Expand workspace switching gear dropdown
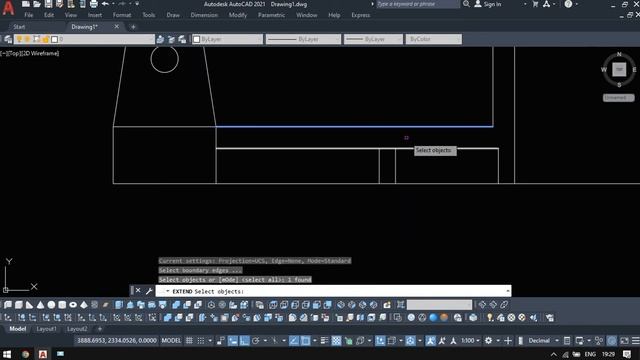 pos(498,341)
